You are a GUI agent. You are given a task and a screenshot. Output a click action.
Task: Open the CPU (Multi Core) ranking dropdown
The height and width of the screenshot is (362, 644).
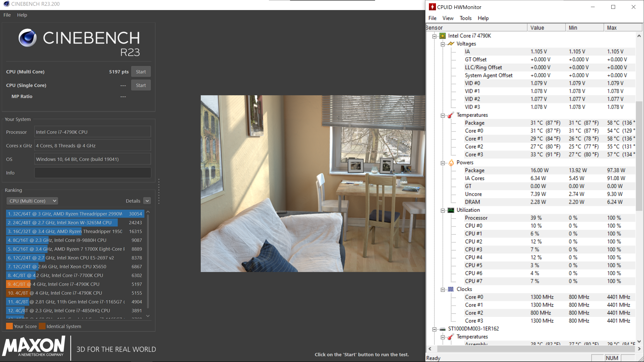click(x=32, y=201)
